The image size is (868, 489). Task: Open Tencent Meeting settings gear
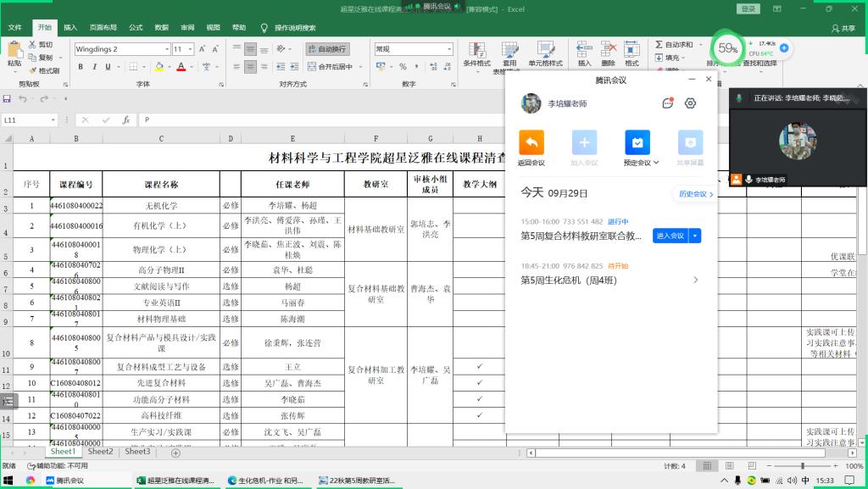(x=690, y=103)
